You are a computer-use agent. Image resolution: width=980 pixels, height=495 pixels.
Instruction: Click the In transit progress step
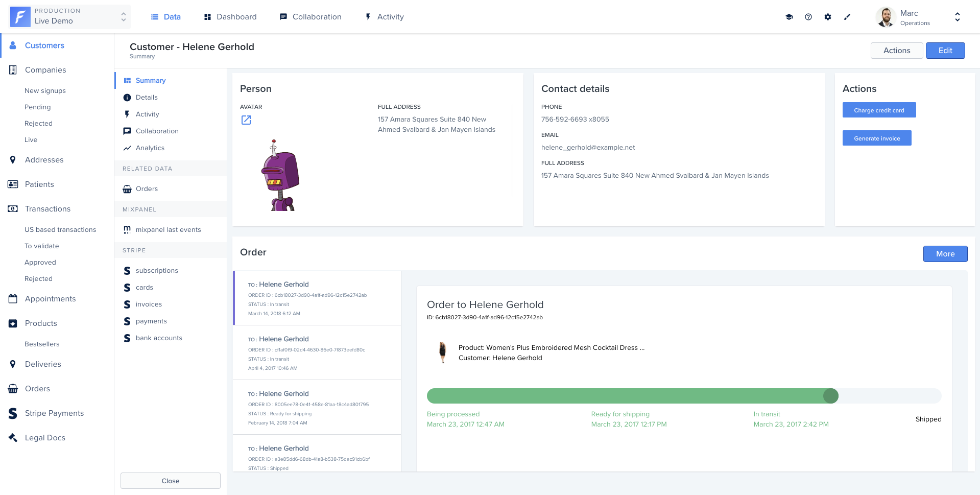coord(791,419)
